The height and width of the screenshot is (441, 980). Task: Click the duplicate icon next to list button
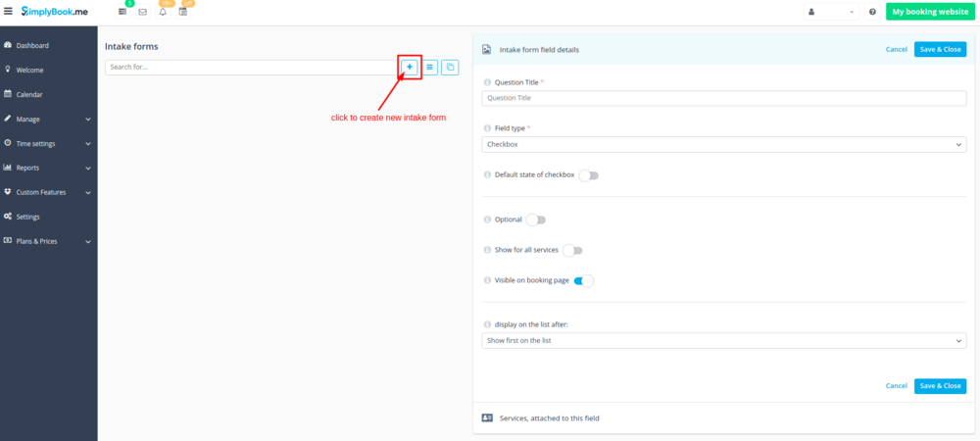pyautogui.click(x=450, y=68)
